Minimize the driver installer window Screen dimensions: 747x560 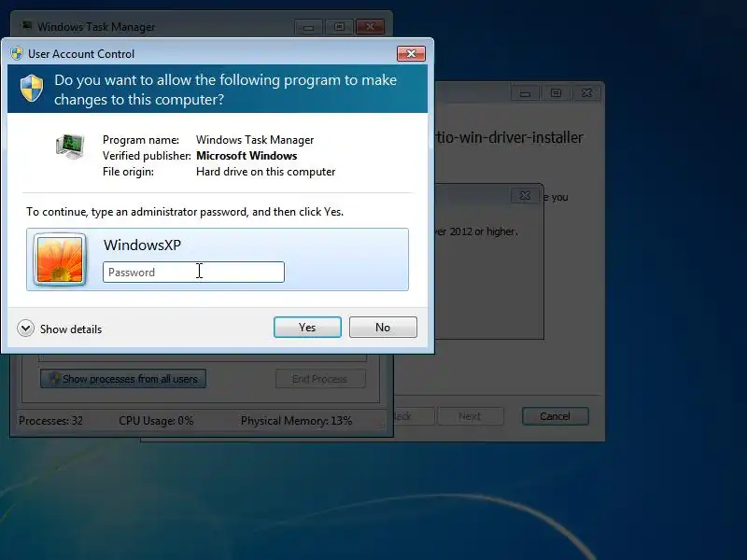[525, 92]
